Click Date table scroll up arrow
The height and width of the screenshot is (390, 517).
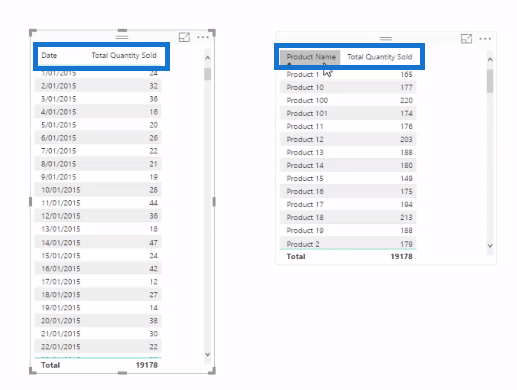[x=207, y=58]
